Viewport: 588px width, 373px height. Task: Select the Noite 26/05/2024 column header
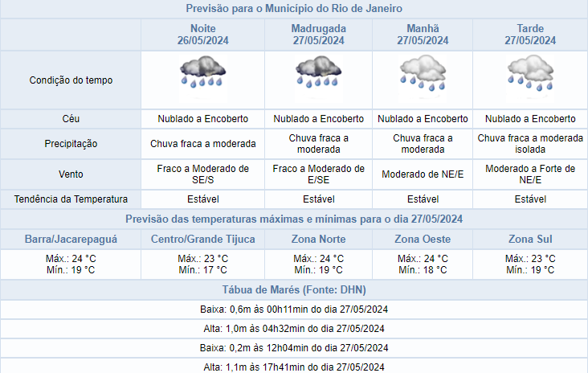coord(202,34)
